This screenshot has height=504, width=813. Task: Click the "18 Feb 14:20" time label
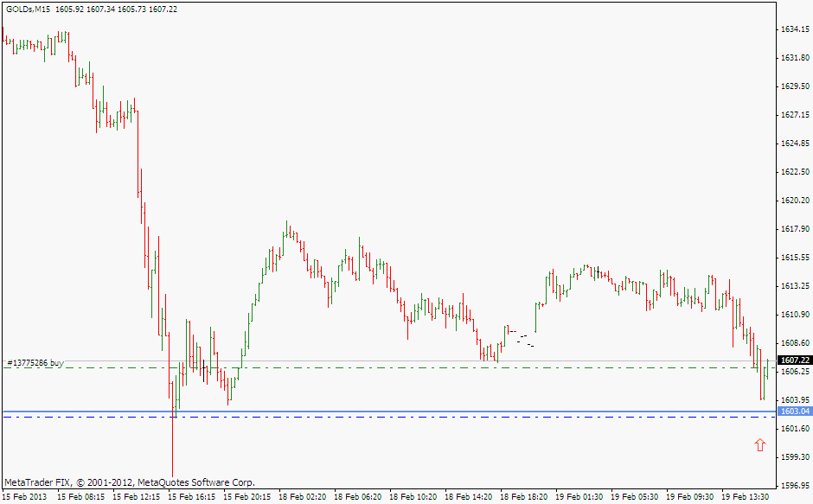pyautogui.click(x=471, y=497)
